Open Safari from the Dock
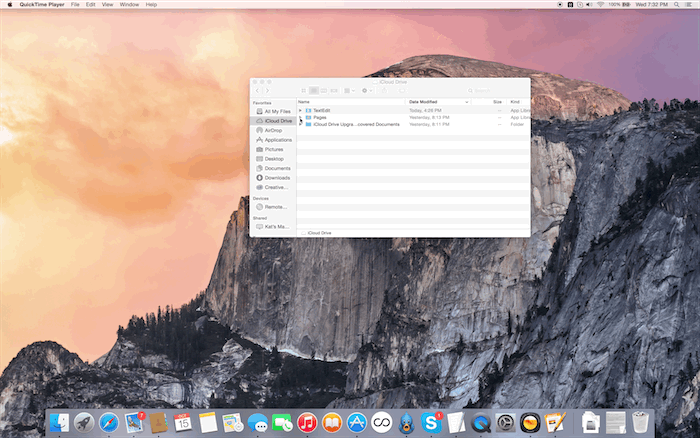700x438 pixels. (108, 423)
